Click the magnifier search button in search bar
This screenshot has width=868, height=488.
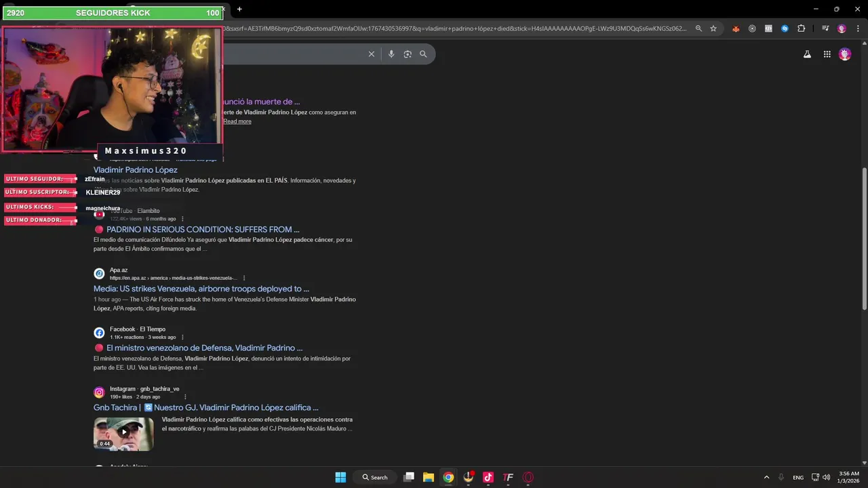(x=423, y=54)
